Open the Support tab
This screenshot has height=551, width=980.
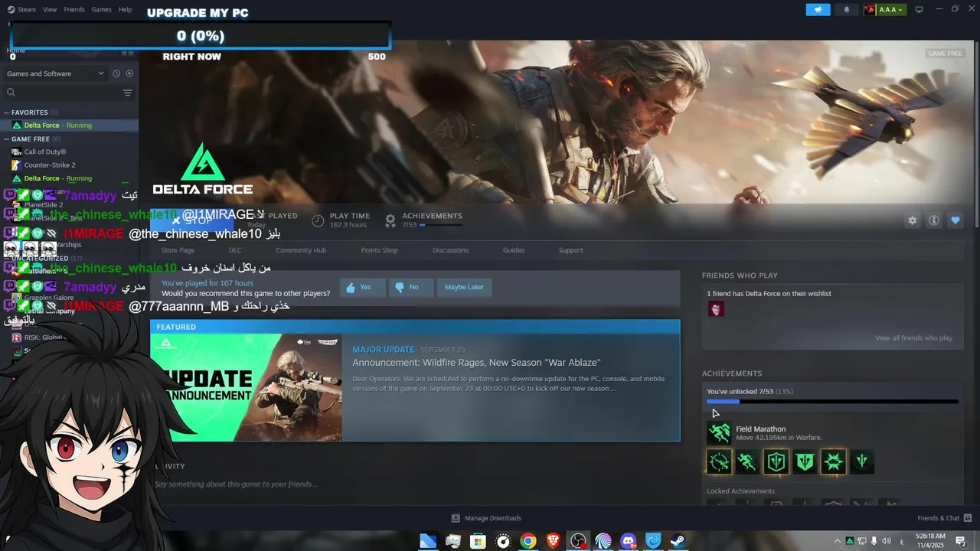(570, 250)
